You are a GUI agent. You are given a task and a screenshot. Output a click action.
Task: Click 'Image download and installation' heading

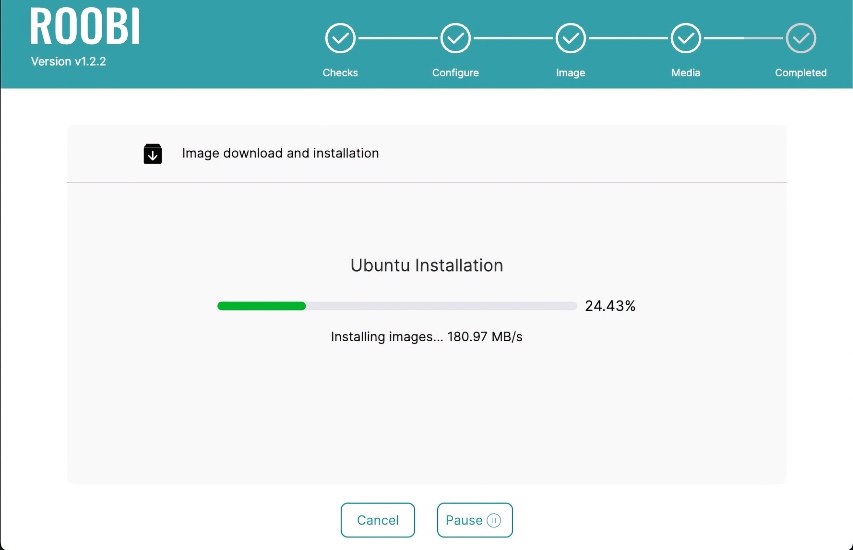click(x=280, y=153)
